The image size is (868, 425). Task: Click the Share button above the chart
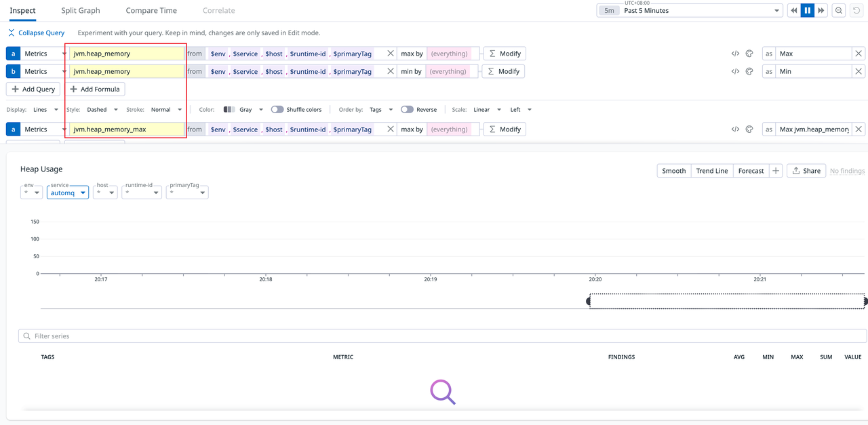tap(806, 170)
